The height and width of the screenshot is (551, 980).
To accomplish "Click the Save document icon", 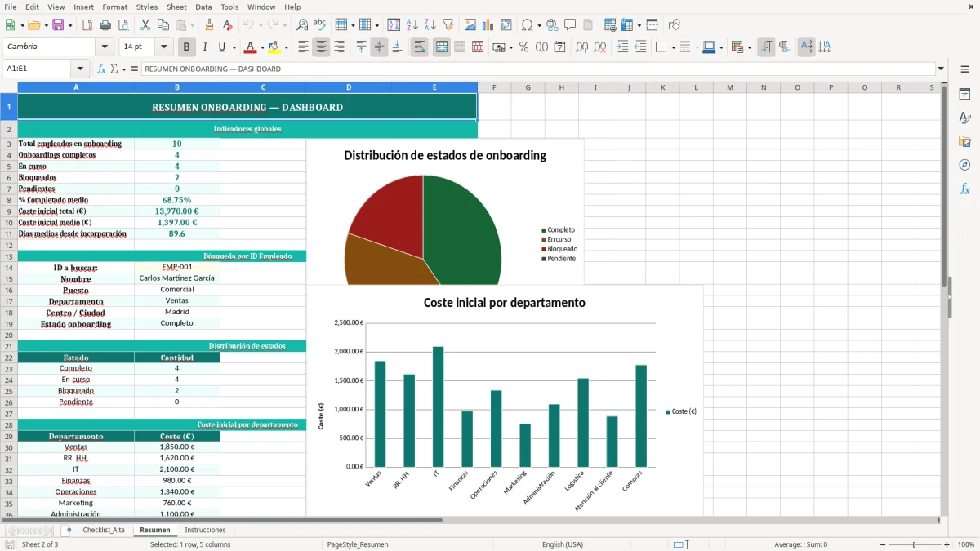I will click(57, 25).
